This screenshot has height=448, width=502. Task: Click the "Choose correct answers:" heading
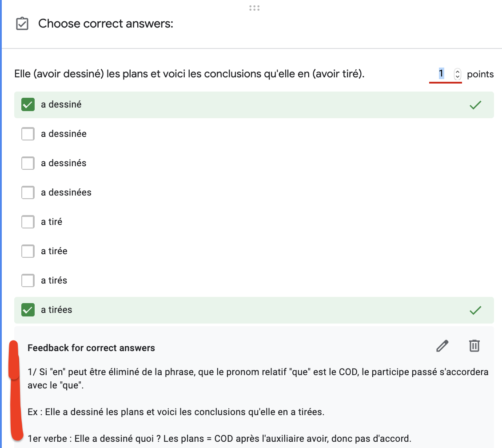pos(106,24)
